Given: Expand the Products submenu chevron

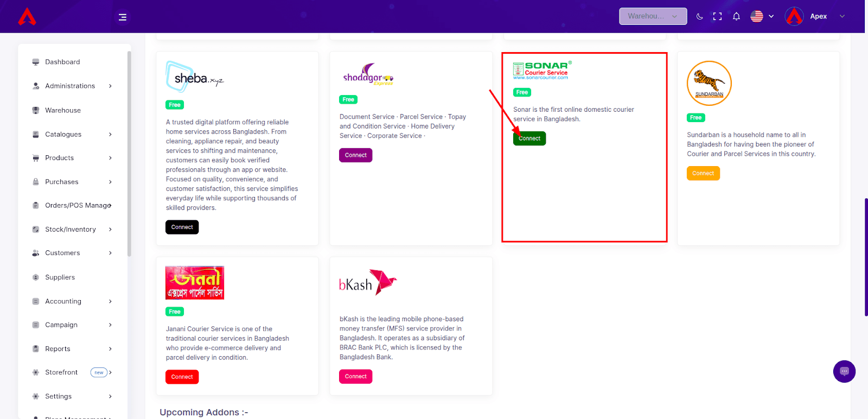Looking at the screenshot, I should pyautogui.click(x=110, y=158).
